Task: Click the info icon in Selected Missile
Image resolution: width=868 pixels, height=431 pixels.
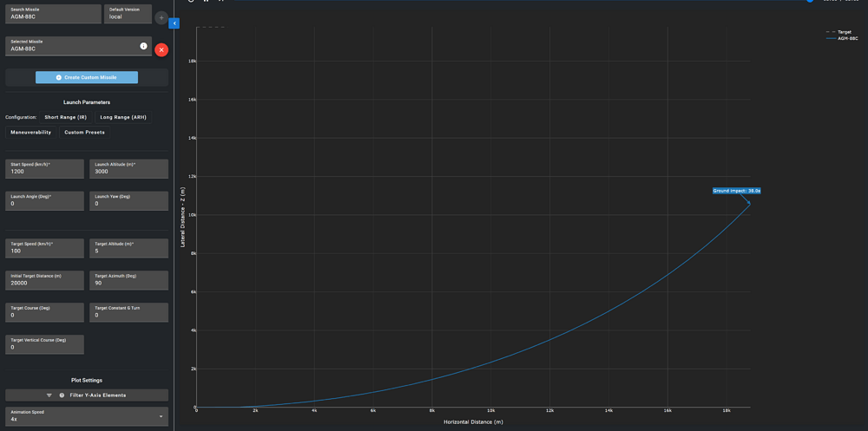Action: click(143, 46)
